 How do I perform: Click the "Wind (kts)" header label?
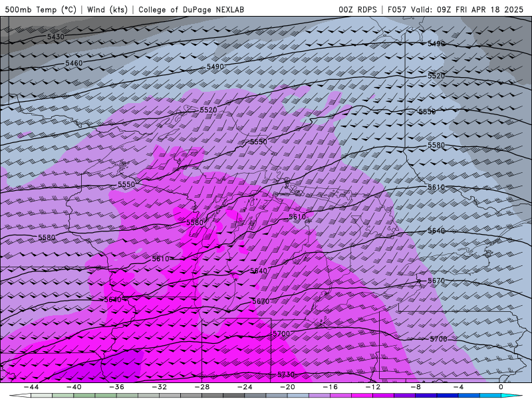107,9
